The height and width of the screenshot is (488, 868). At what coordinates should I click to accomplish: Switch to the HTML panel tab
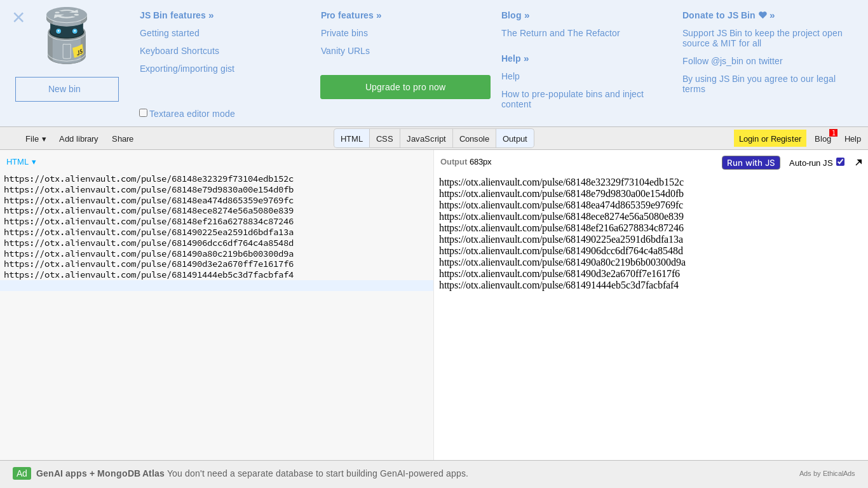pos(352,139)
